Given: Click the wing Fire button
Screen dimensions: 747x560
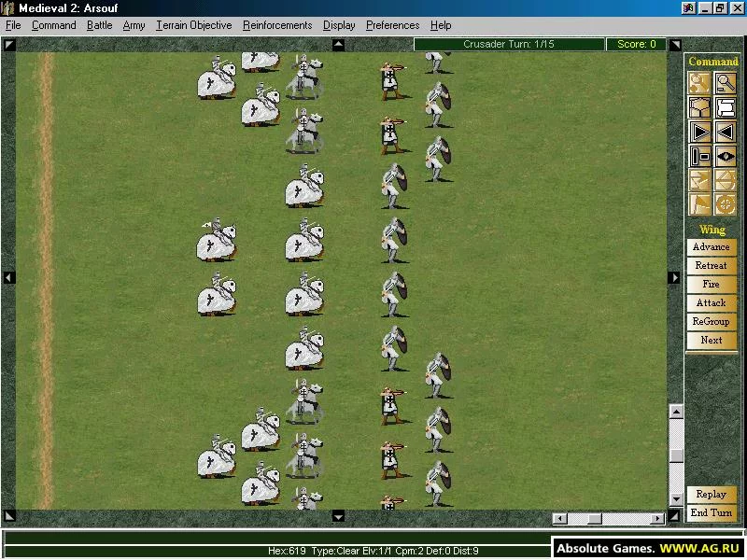Looking at the screenshot, I should click(712, 284).
